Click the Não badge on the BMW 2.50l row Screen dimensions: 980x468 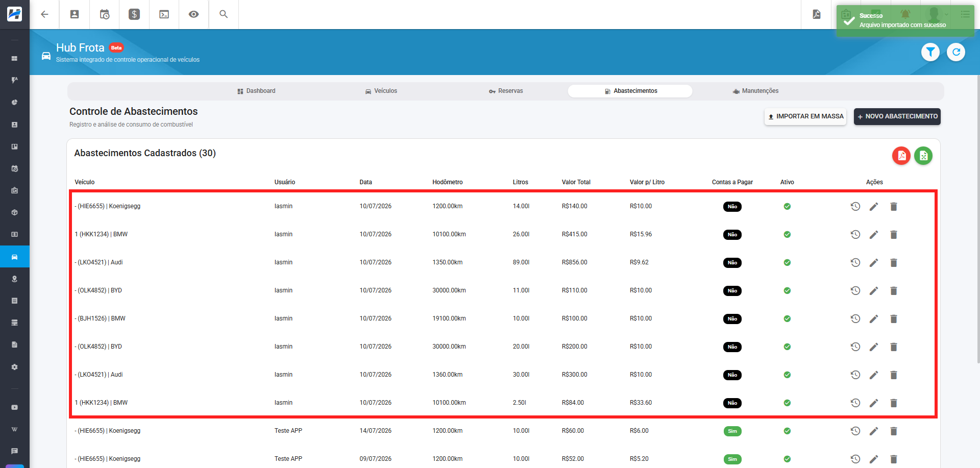(x=732, y=403)
